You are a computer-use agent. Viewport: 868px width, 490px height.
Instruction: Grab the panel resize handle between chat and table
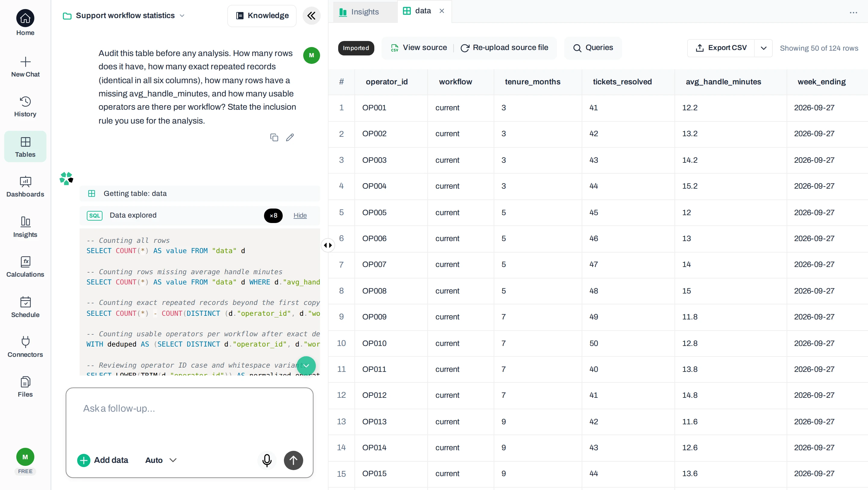point(328,245)
